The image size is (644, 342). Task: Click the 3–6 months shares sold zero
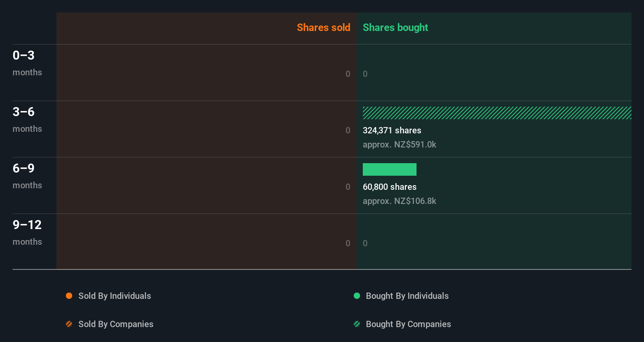tap(348, 130)
